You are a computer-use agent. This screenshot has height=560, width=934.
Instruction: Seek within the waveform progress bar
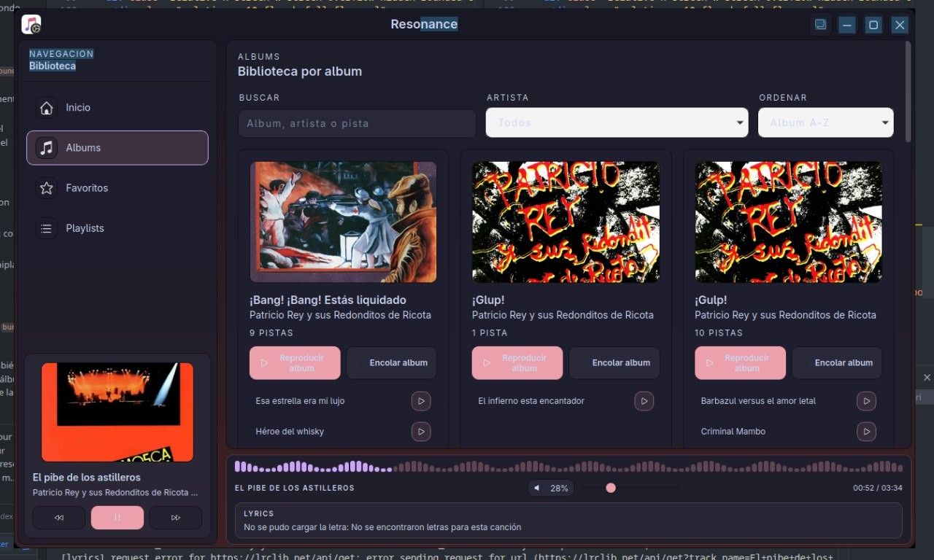tap(568, 467)
